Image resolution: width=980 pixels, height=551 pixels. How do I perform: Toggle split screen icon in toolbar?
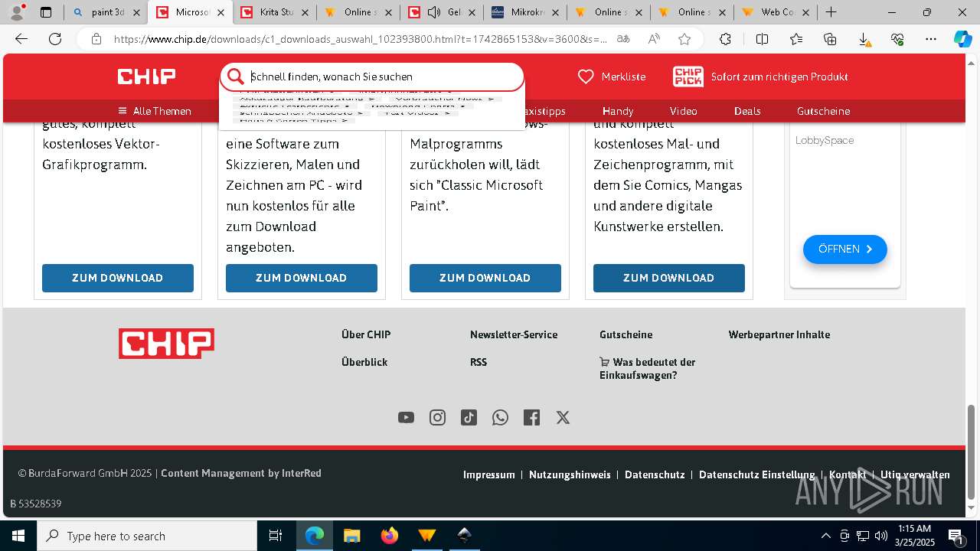[762, 39]
